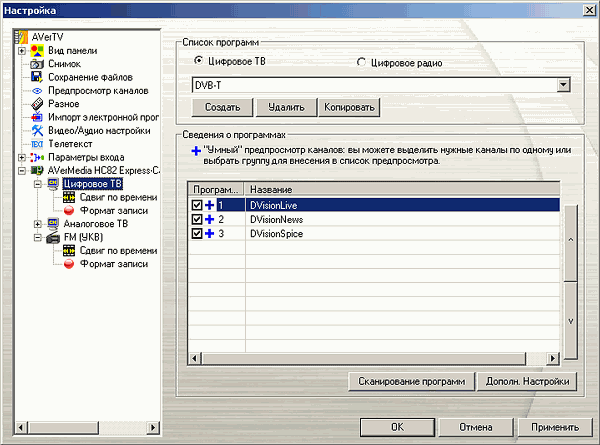Click the Видео/Аудио настройки tools icon

pyautogui.click(x=37, y=131)
